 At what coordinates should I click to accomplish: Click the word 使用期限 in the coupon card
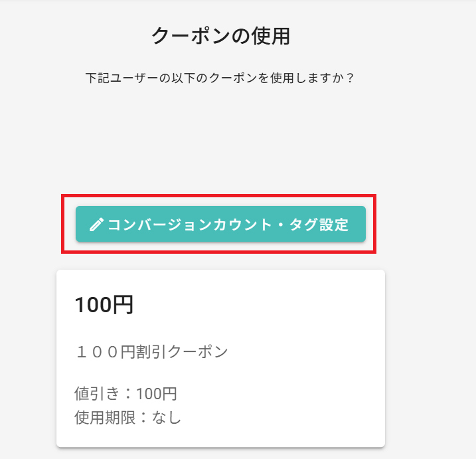coord(105,418)
